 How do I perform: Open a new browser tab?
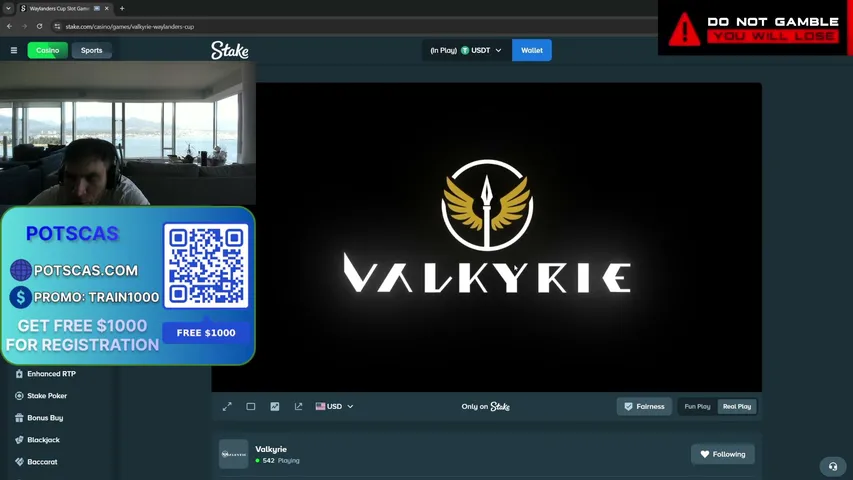pos(122,8)
